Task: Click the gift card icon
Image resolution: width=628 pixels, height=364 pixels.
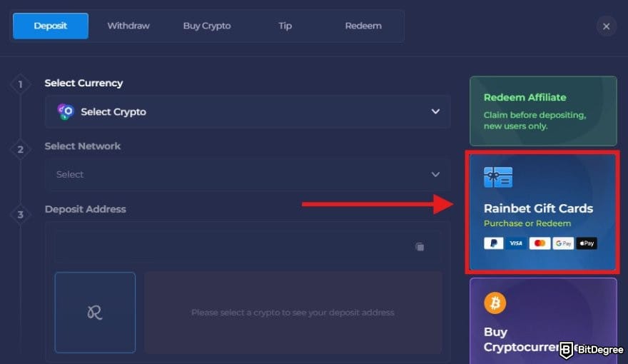Action: tap(498, 178)
